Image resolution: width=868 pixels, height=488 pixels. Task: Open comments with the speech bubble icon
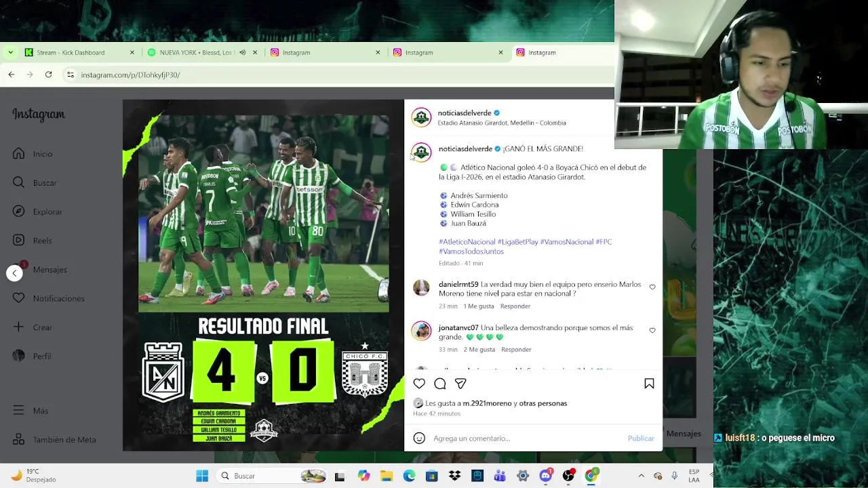click(x=439, y=384)
